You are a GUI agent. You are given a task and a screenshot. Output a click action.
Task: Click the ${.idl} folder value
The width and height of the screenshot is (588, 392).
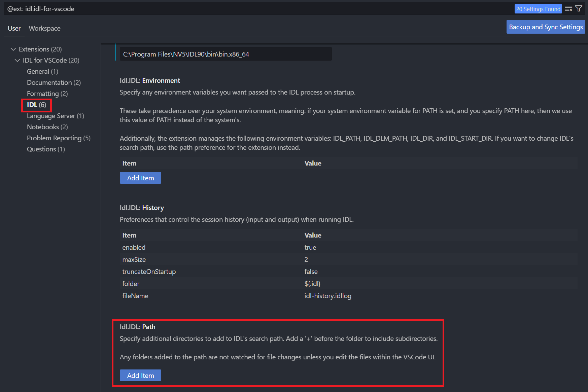(x=312, y=284)
